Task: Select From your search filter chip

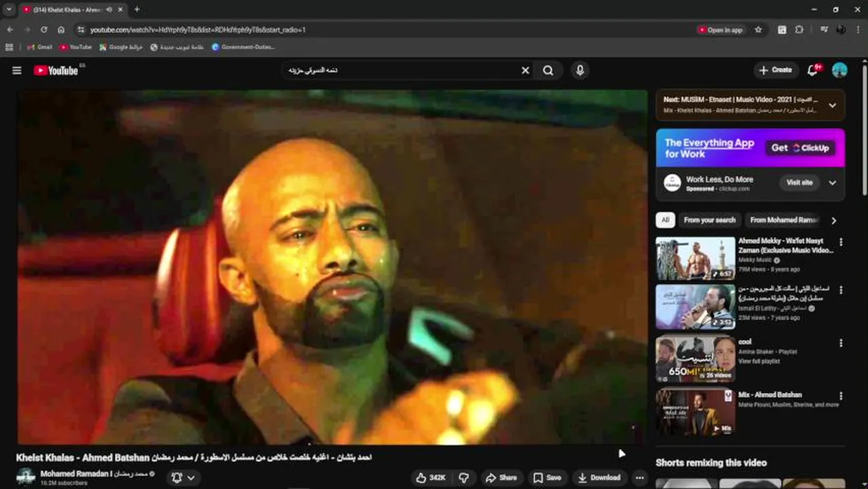Action: click(x=710, y=220)
